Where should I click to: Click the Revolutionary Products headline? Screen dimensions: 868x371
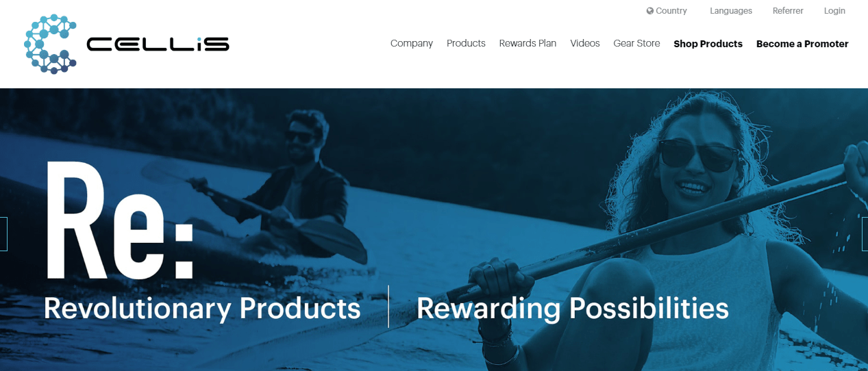202,309
